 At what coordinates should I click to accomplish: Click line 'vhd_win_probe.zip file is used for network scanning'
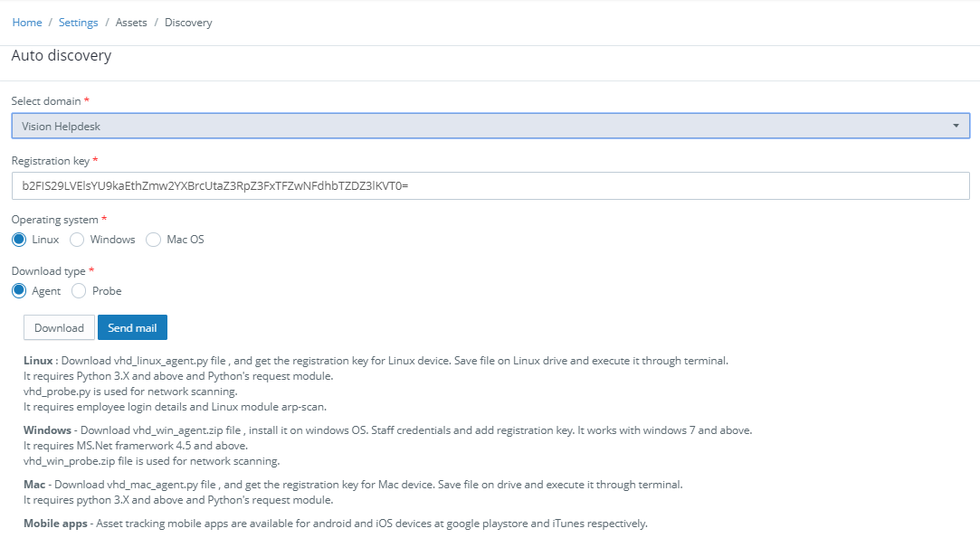point(152,461)
